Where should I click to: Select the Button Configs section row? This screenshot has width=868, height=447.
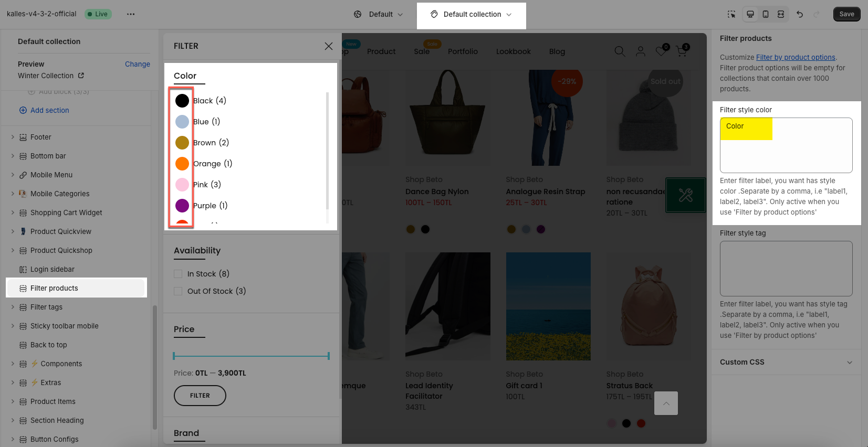76,439
